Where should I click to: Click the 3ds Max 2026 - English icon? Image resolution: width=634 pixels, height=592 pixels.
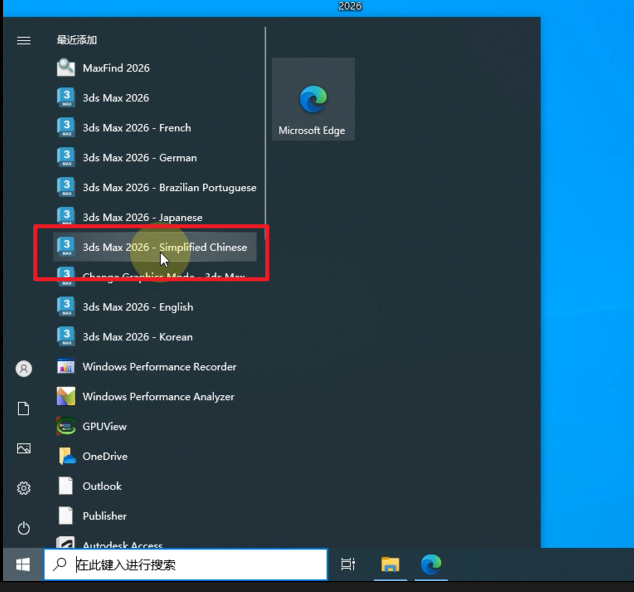tap(66, 307)
